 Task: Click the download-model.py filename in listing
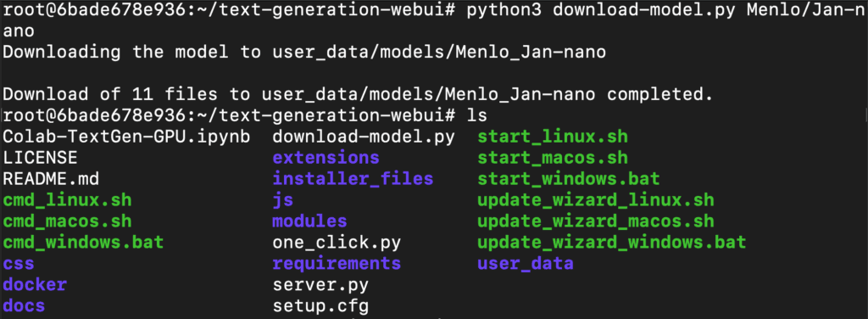point(364,137)
